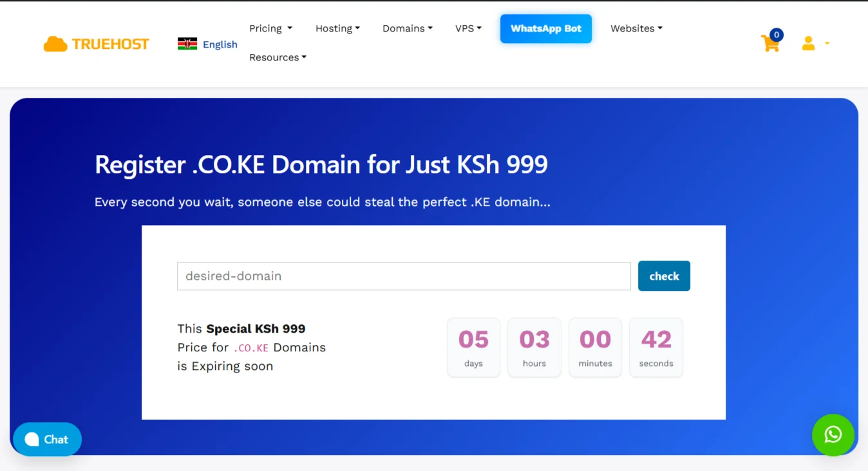Viewport: 868px width, 471px height.
Task: Click the 'Every second you wait' subtitle text
Action: 323,202
